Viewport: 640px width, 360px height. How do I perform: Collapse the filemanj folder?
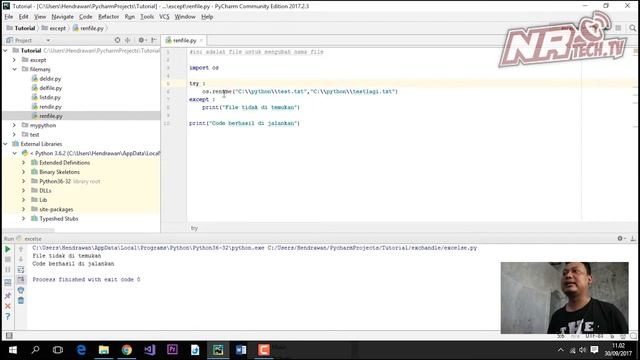pyautogui.click(x=15, y=69)
